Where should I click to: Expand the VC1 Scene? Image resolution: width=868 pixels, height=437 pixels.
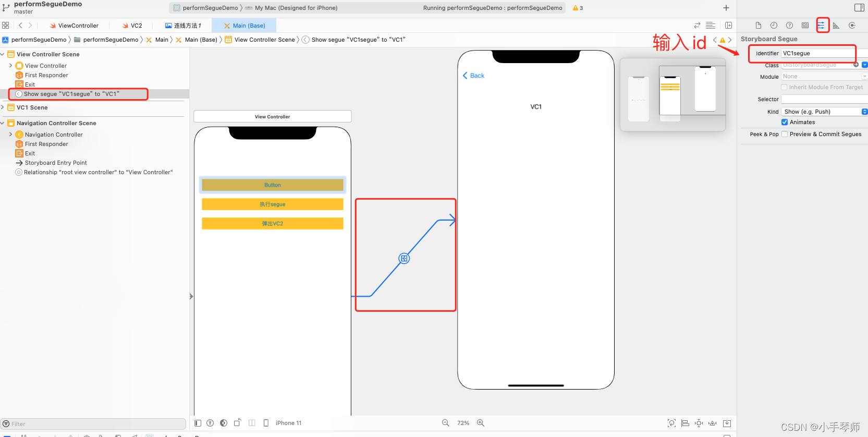point(3,107)
